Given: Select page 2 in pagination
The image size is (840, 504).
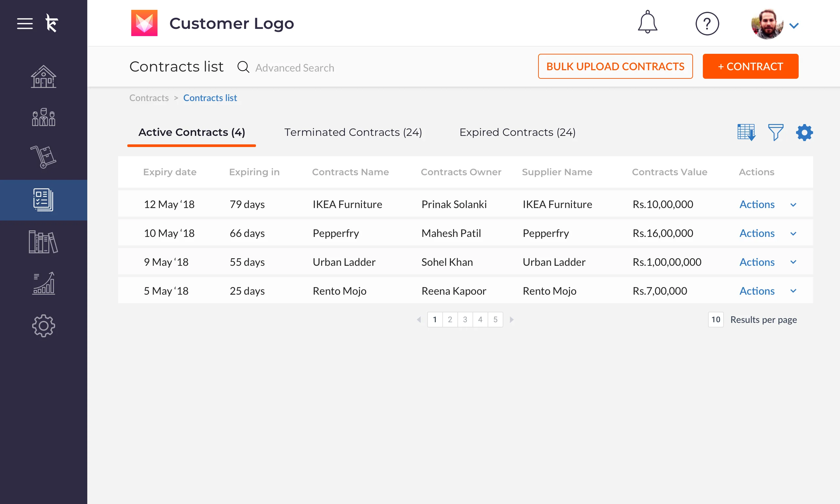Looking at the screenshot, I should [x=450, y=320].
